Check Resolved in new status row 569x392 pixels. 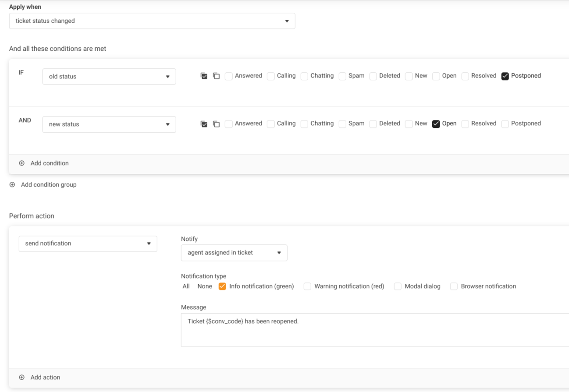pos(465,124)
